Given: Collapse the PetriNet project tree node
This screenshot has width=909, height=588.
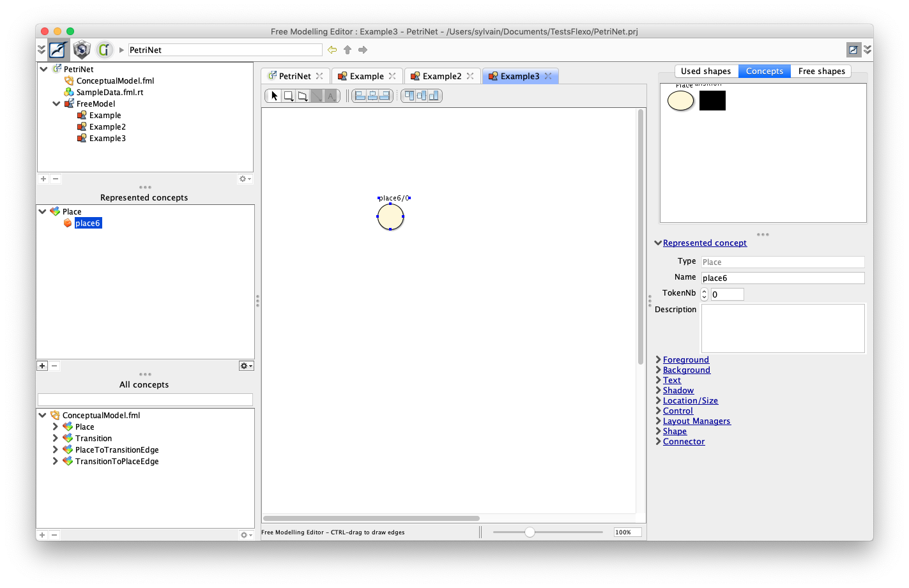Looking at the screenshot, I should [43, 69].
